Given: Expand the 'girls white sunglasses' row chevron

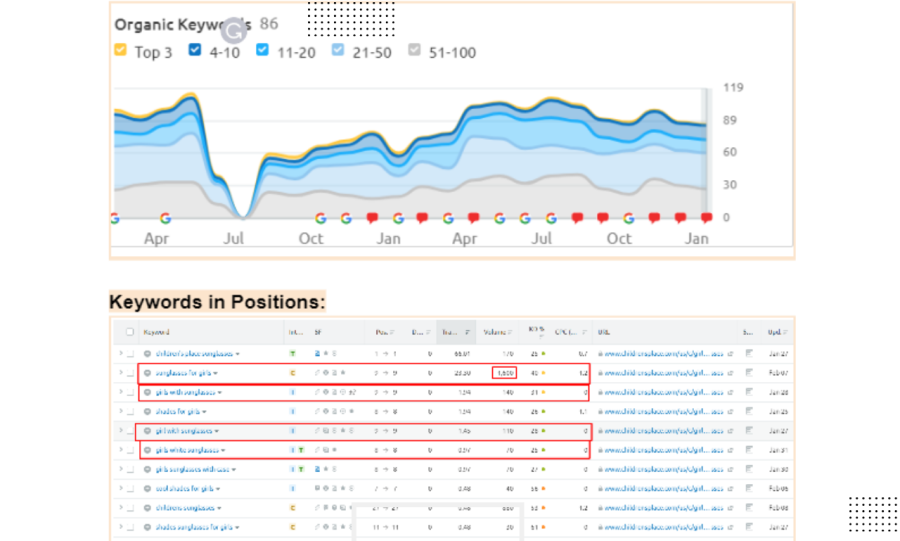Looking at the screenshot, I should click(x=121, y=450).
